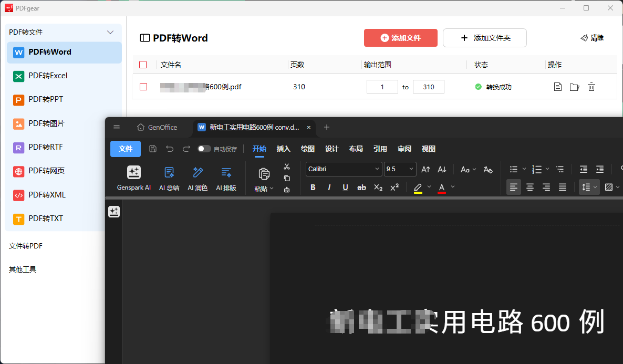Viewport: 623px width, 364px height.
Task: Toggle the 自动保存 autosave switch
Action: click(204, 149)
